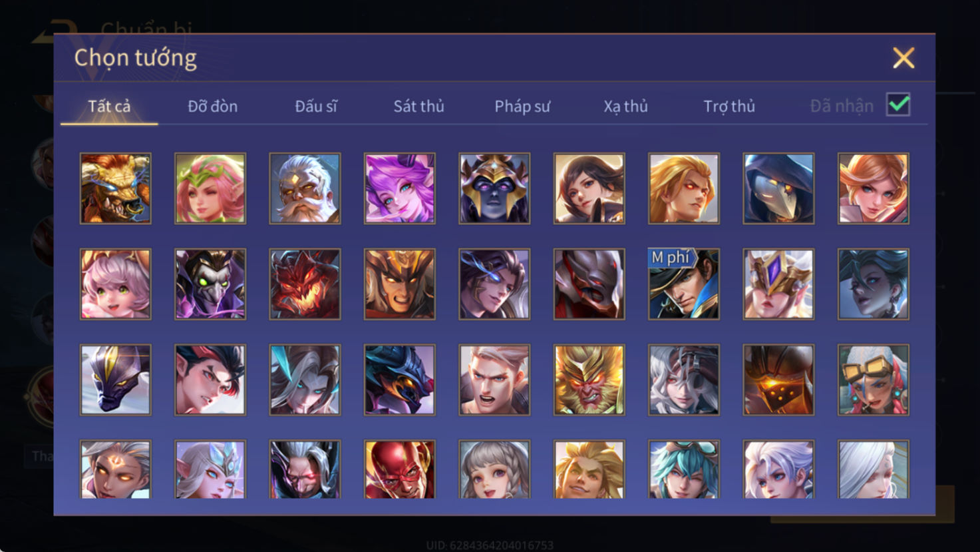The height and width of the screenshot is (552, 980).
Task: Select the golden bull beast hero portrait
Action: pos(116,188)
